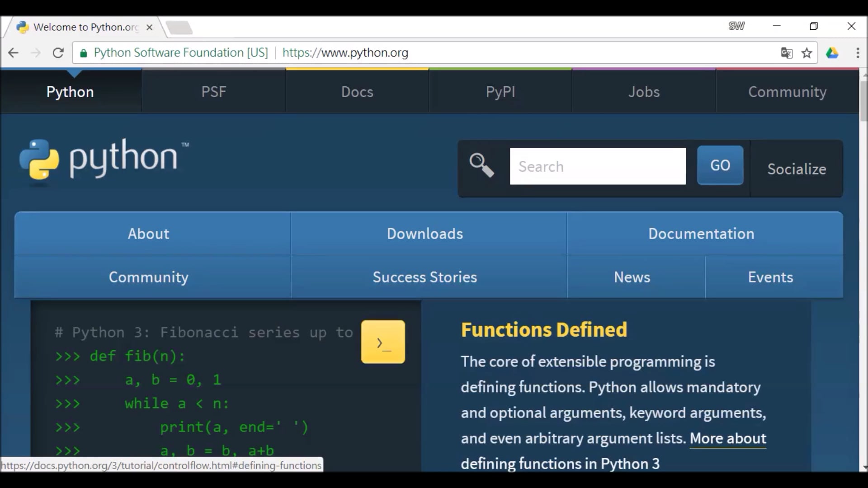Click the secure connection lock icon
Image resolution: width=868 pixels, height=488 pixels.
(83, 53)
